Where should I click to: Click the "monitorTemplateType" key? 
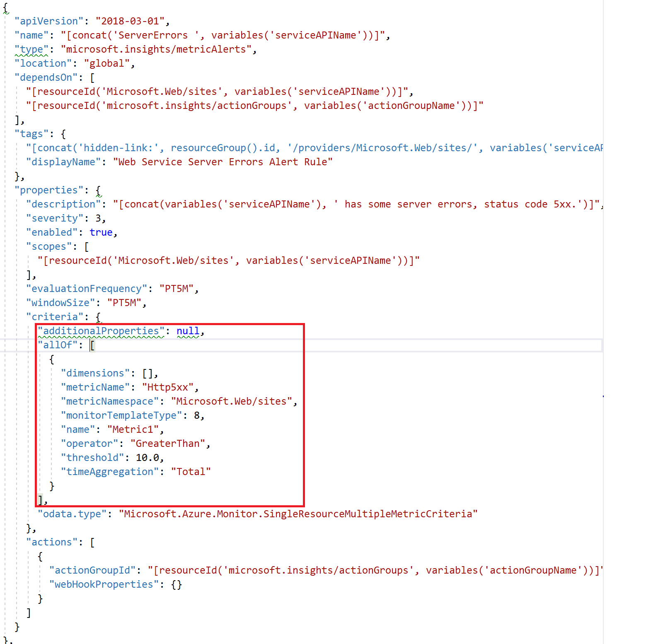[x=121, y=415]
